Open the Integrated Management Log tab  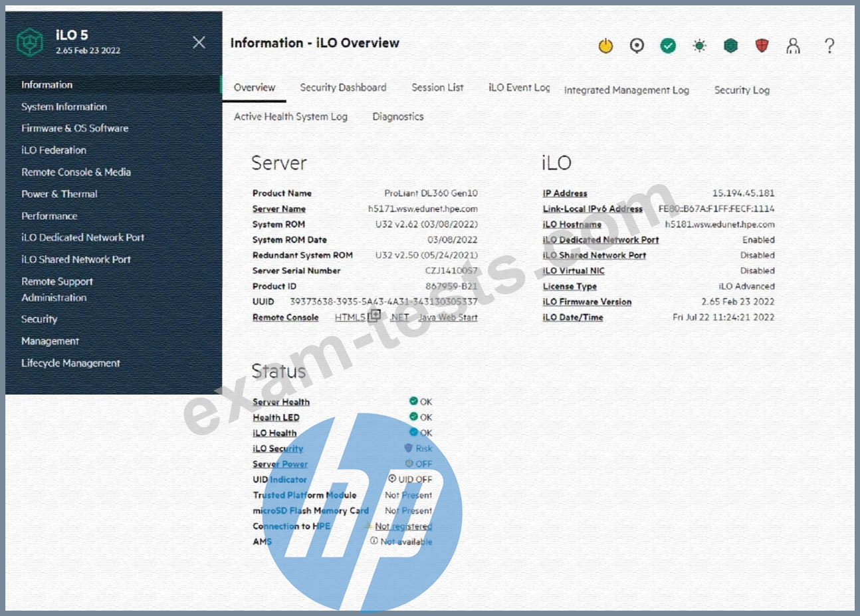[626, 90]
